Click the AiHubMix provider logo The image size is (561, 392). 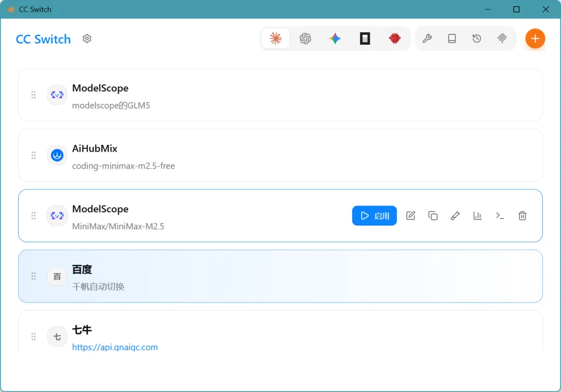57,155
